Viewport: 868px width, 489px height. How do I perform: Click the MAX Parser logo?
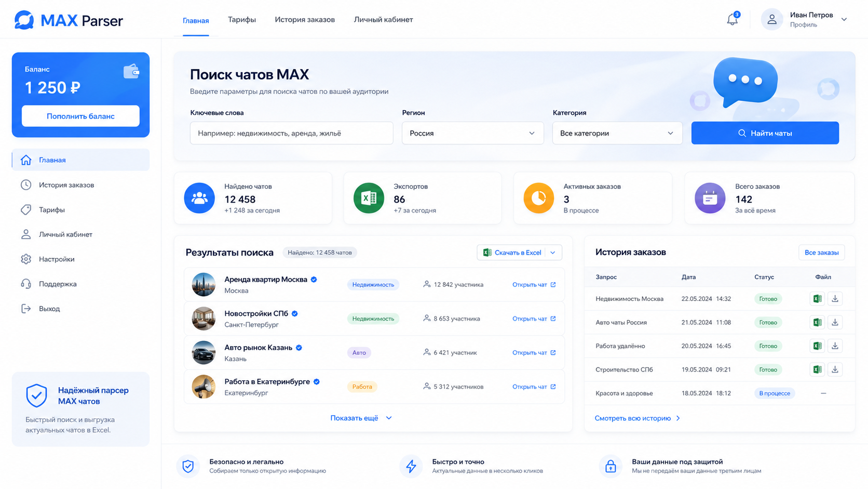coord(69,20)
